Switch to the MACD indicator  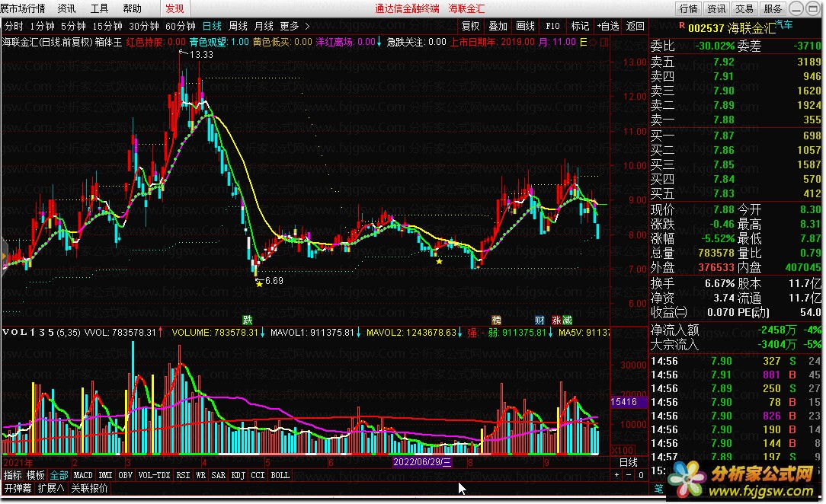[83, 475]
